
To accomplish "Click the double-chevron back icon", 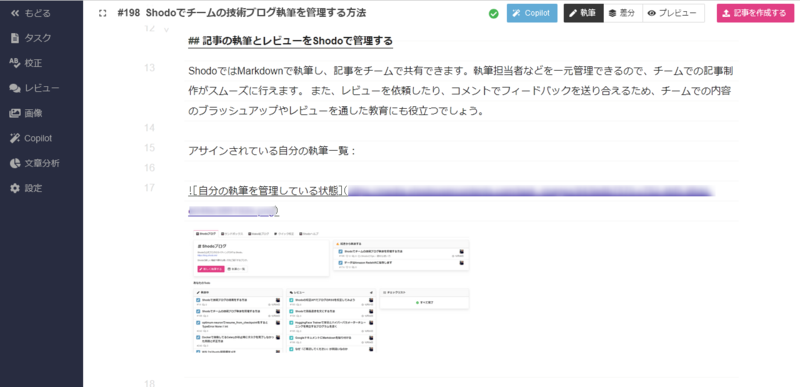I will (15, 13).
